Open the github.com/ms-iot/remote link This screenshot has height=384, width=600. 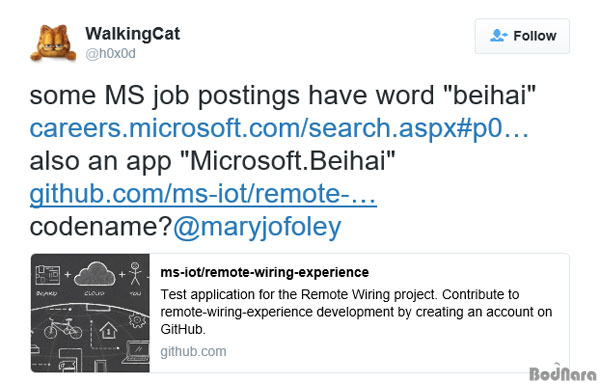(203, 194)
